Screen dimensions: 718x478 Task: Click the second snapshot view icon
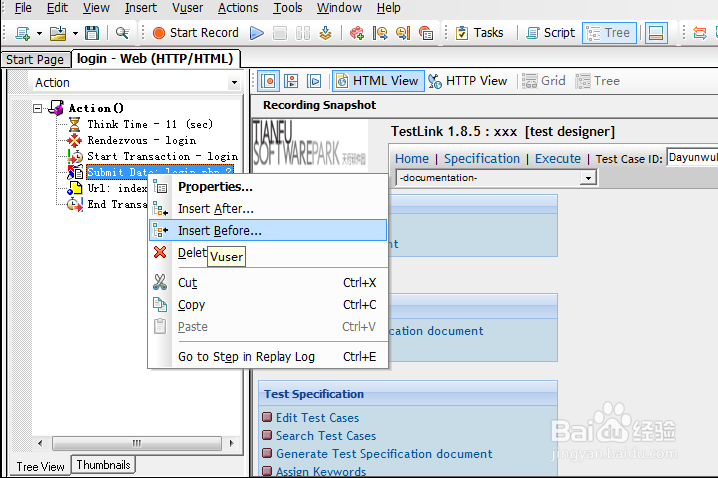(291, 81)
